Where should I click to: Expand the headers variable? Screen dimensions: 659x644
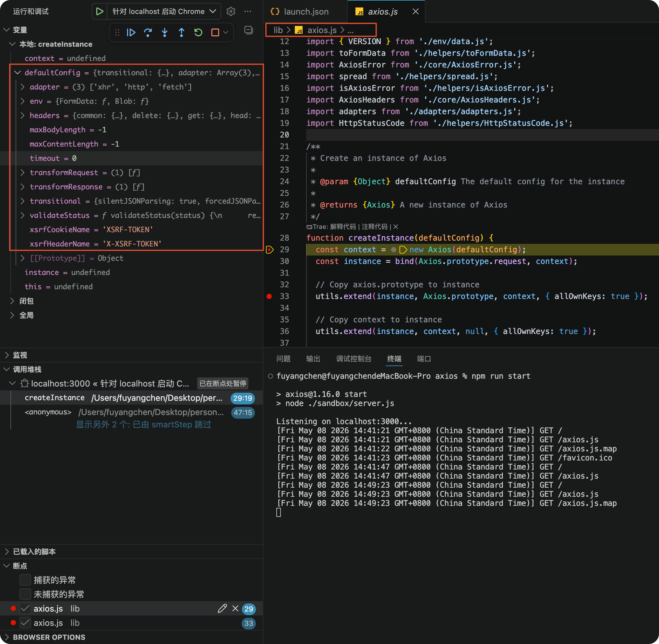(x=22, y=115)
